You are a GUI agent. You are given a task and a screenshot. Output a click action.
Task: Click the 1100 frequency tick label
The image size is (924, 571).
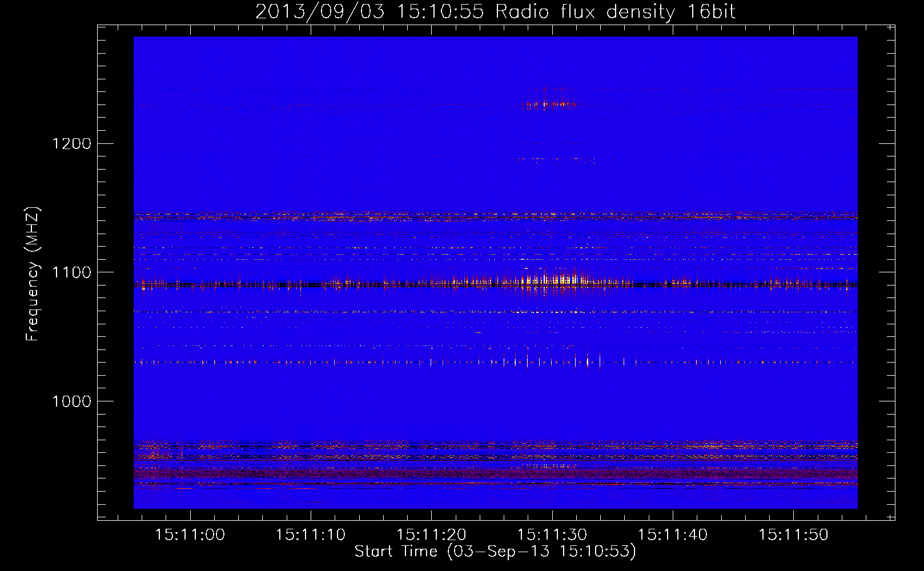pyautogui.click(x=72, y=272)
